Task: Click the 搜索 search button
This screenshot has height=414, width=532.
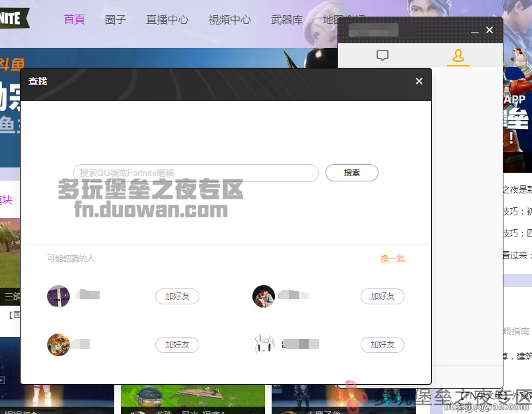Action: pyautogui.click(x=352, y=173)
